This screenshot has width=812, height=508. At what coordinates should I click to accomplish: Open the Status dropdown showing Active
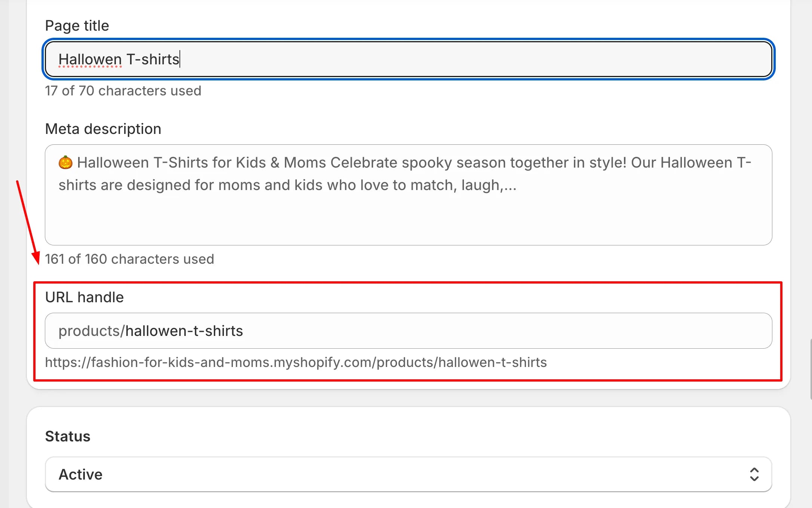click(x=407, y=474)
